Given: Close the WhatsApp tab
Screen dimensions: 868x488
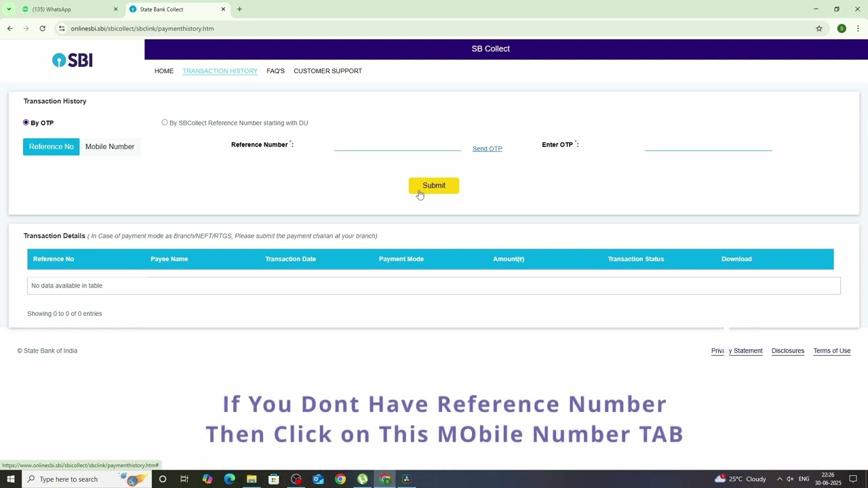Looking at the screenshot, I should 115,9.
